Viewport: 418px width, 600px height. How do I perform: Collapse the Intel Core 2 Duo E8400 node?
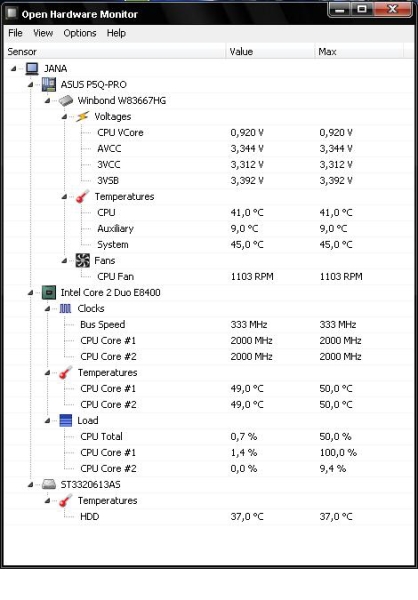click(x=31, y=293)
